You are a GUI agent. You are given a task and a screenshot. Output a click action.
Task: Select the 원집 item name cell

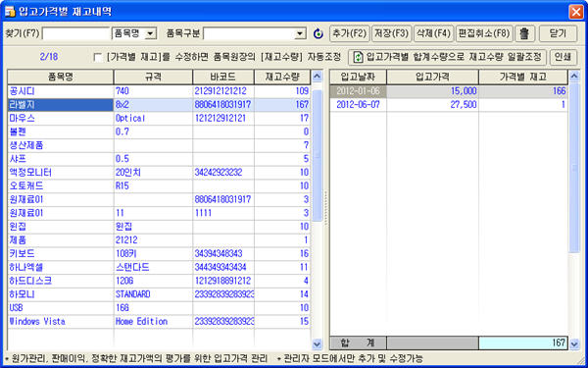click(x=61, y=227)
